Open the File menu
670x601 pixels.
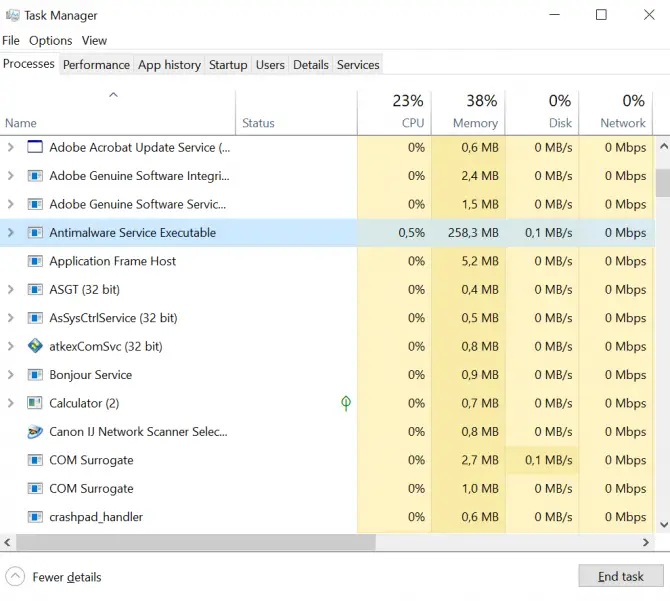11,41
